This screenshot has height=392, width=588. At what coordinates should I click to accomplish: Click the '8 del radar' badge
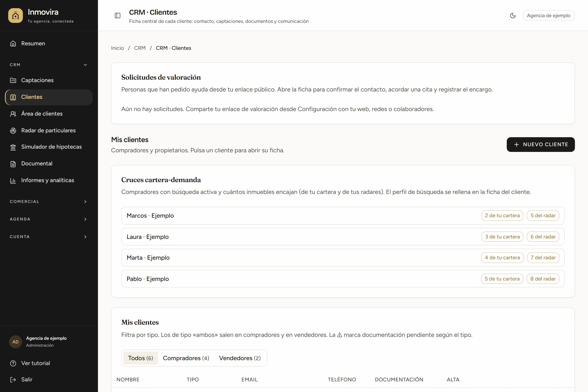coord(543,279)
